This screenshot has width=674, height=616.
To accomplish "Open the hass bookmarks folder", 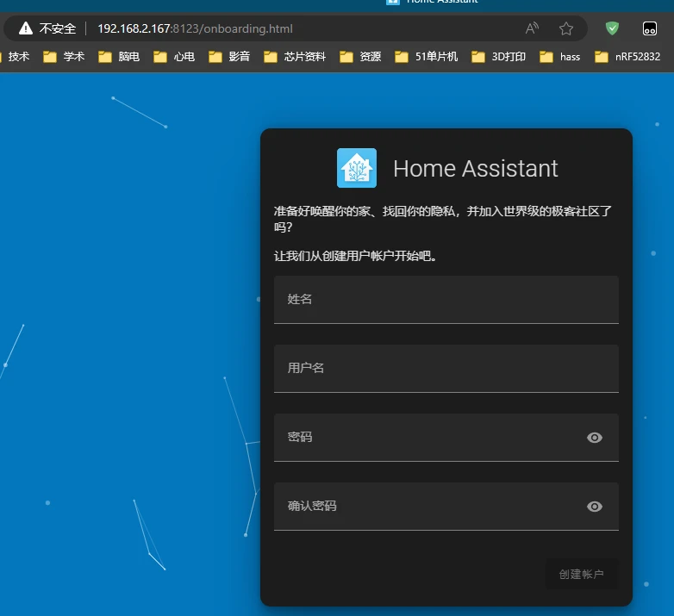I will tap(559, 57).
